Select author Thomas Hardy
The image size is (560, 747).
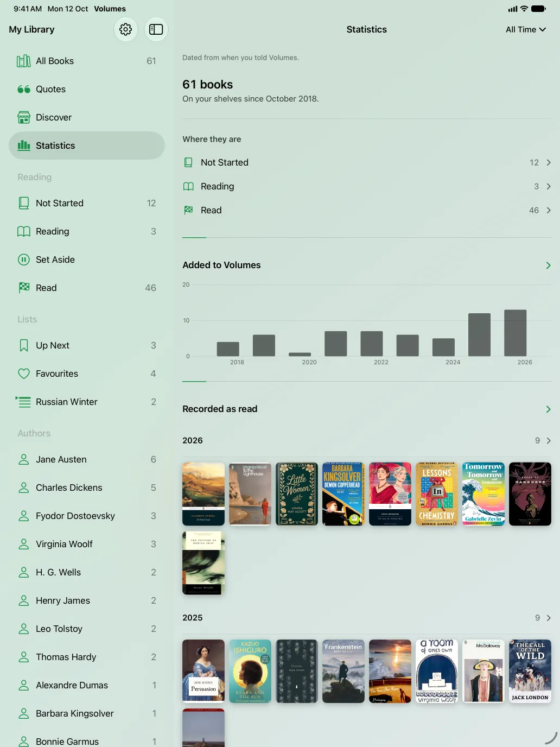tap(87, 657)
